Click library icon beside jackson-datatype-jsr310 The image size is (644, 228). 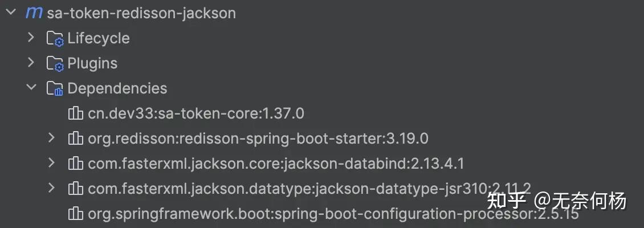tap(75, 189)
